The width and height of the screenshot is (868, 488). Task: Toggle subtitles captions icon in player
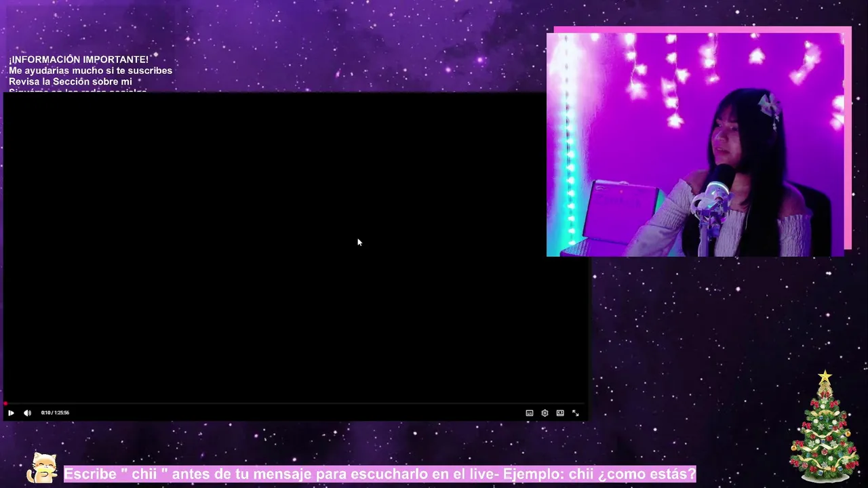(530, 413)
